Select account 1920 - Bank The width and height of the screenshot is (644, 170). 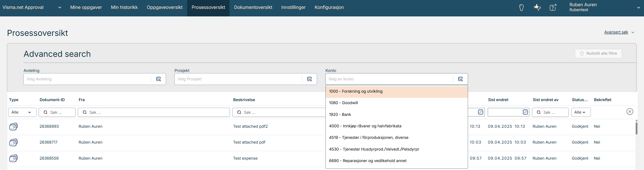[x=396, y=115]
